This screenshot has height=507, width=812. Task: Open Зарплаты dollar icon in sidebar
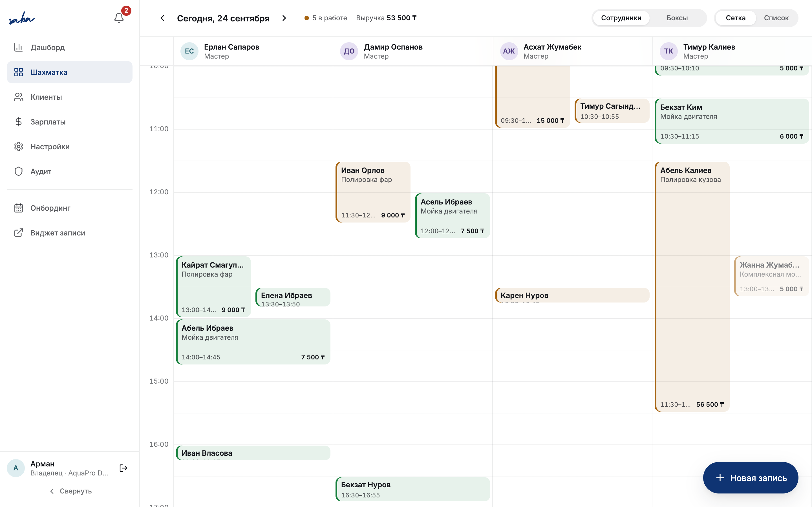(x=18, y=122)
